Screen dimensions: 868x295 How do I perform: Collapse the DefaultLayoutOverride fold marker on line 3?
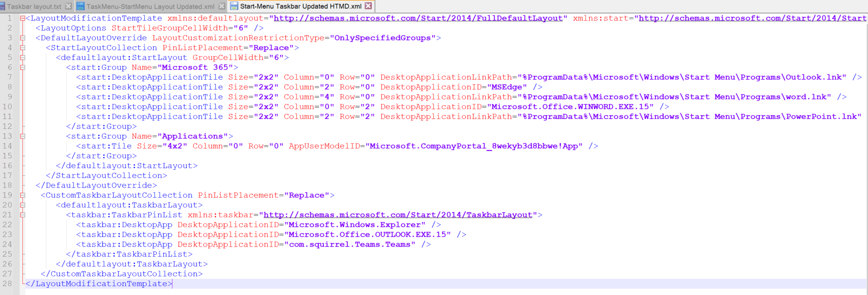point(22,38)
